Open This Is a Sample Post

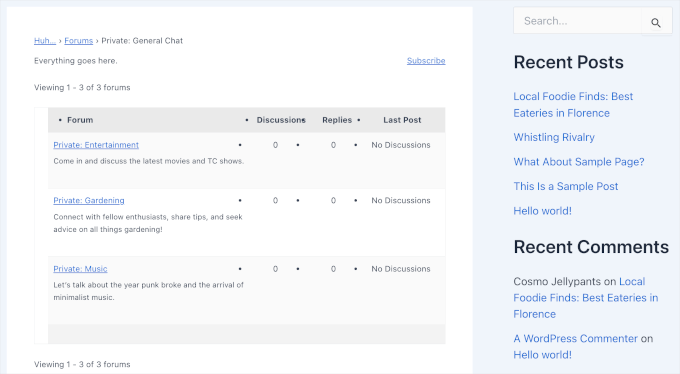click(x=566, y=186)
